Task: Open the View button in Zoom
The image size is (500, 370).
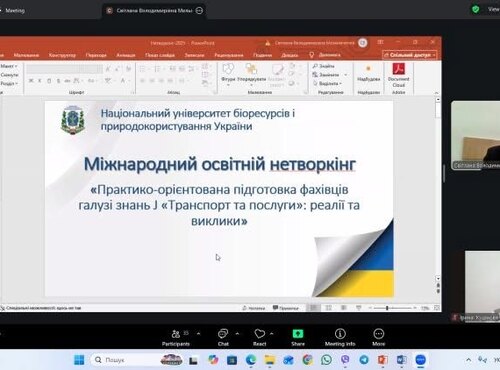Action: [493, 9]
